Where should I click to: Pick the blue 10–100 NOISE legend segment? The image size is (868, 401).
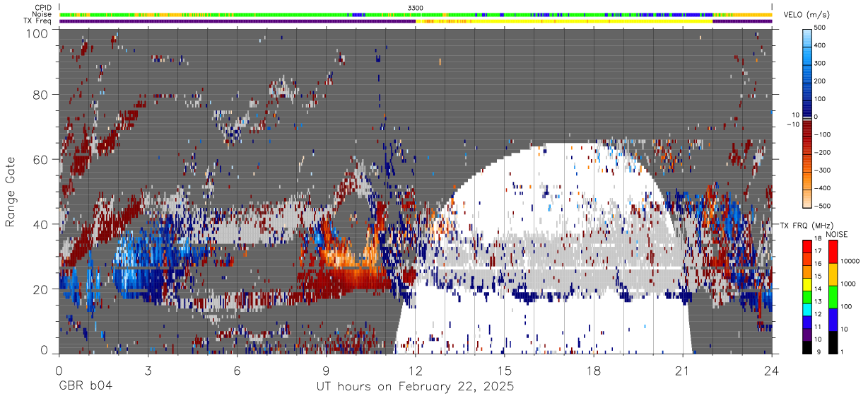tap(832, 319)
